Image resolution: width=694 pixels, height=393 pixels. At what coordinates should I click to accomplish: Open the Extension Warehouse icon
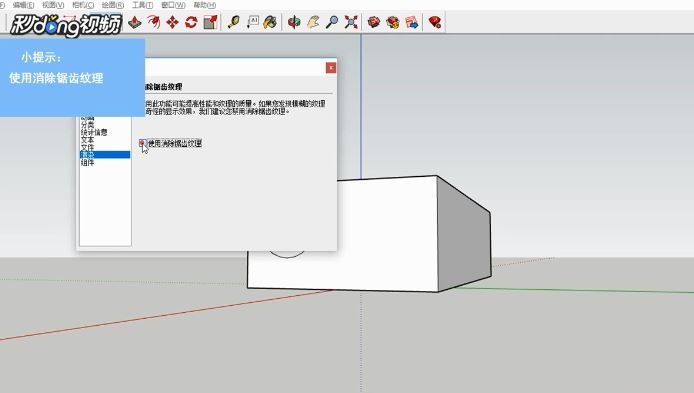pyautogui.click(x=393, y=22)
